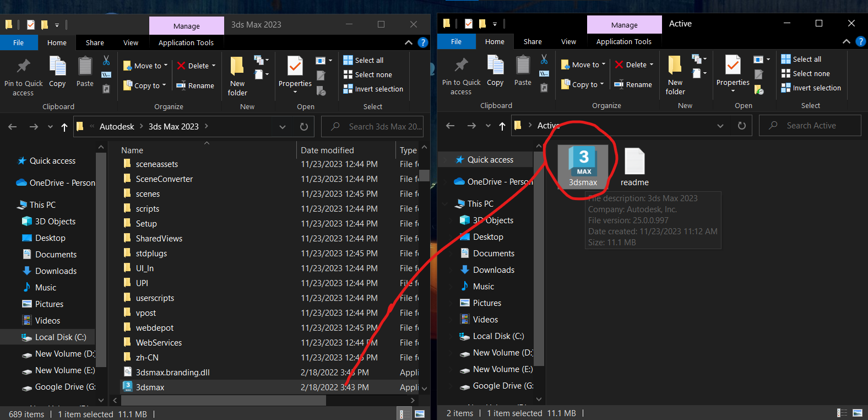868x420 pixels.
Task: Expand the Delete dropdown arrow in right window
Action: point(652,64)
